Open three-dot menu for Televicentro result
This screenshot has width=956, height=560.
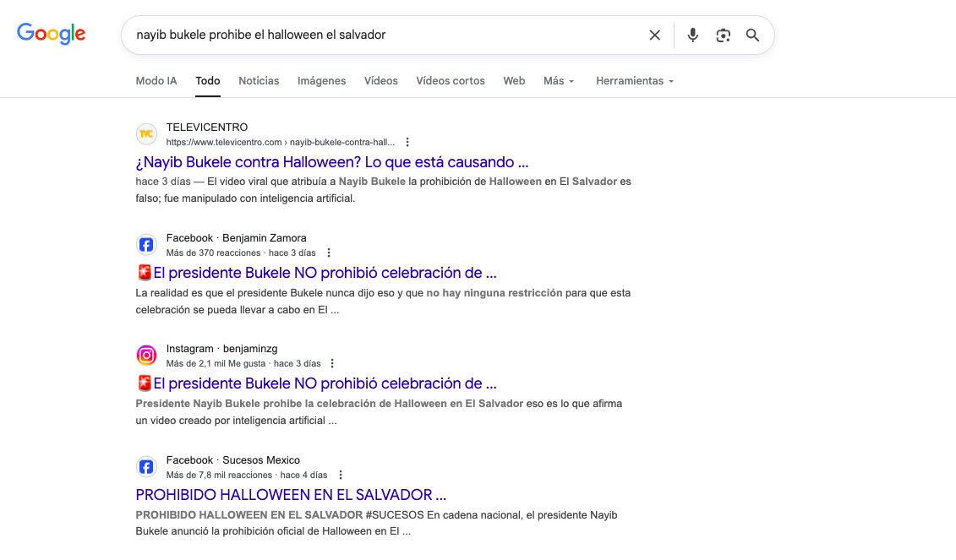click(x=407, y=142)
